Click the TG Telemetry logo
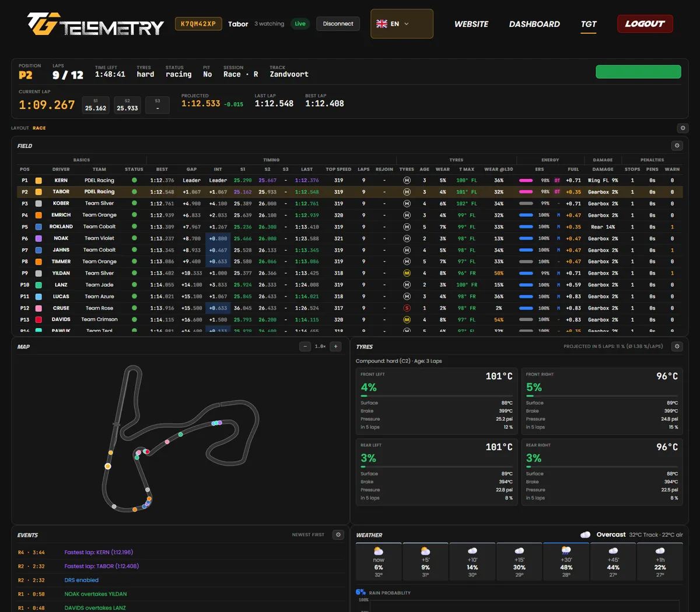Screen dimensions: 700x612 coord(96,24)
